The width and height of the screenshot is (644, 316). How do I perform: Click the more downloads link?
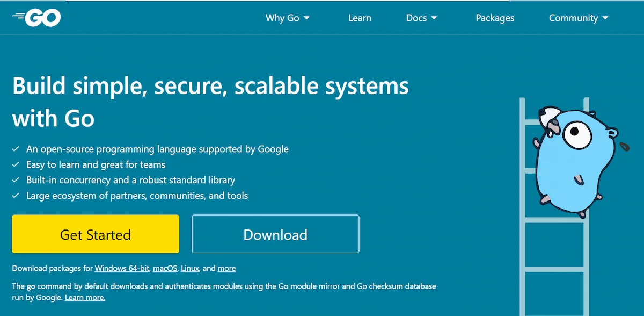[x=226, y=268]
